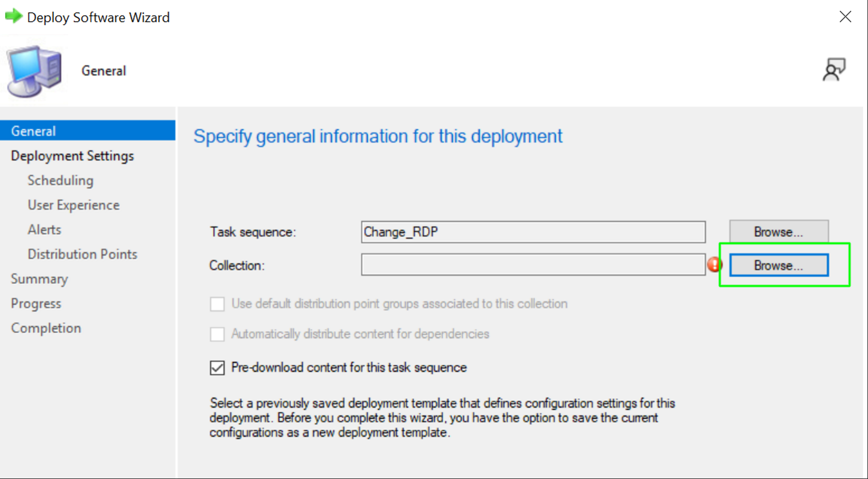
Task: Click the red error indicator beside Collection
Action: pyautogui.click(x=714, y=265)
